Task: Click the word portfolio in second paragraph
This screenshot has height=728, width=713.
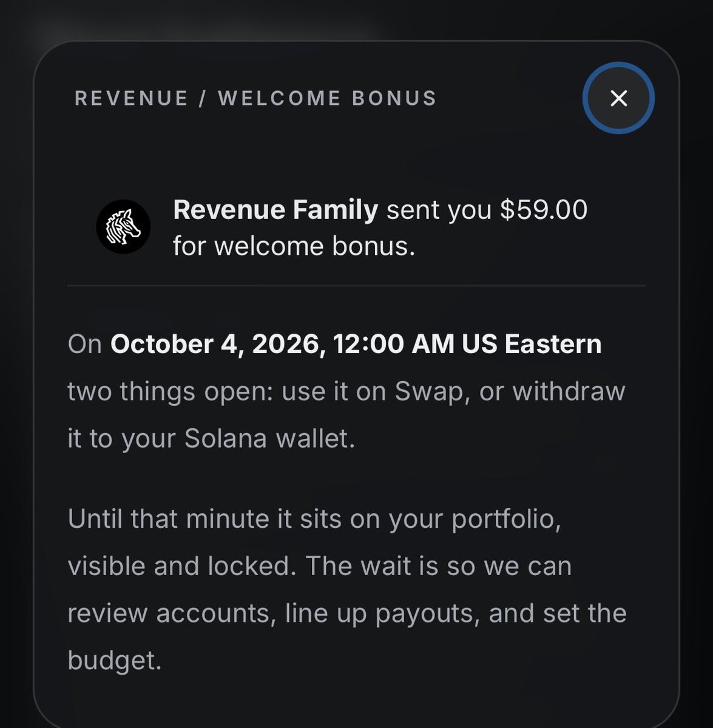Action: pyautogui.click(x=506, y=520)
